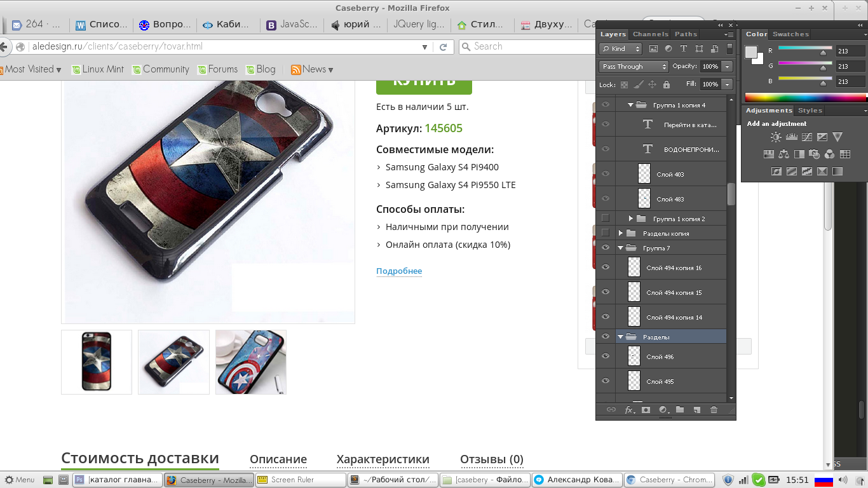Open the Характеристики section link
868x488 pixels.
tap(383, 459)
